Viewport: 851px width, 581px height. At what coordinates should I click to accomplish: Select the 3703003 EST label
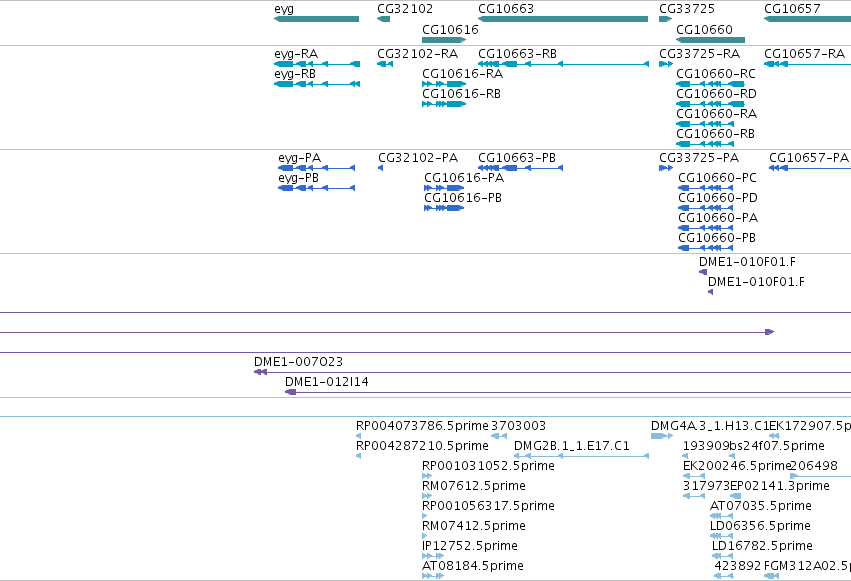[x=518, y=426]
